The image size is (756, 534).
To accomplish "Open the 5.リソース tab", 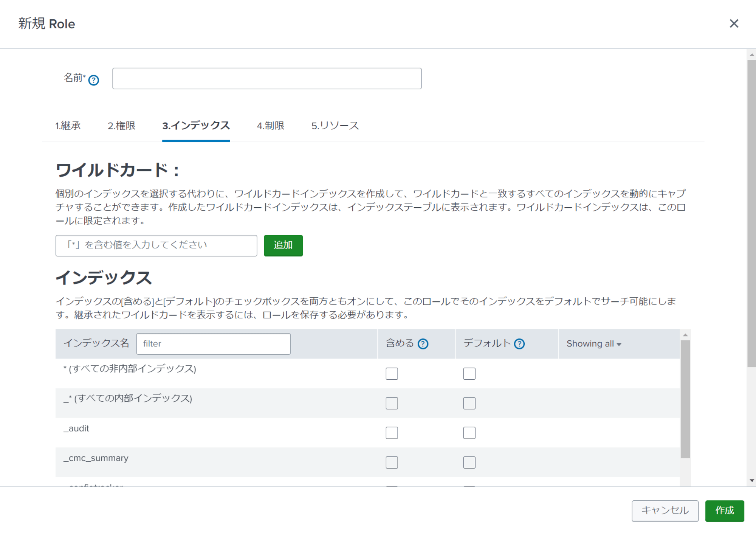I will coord(335,126).
